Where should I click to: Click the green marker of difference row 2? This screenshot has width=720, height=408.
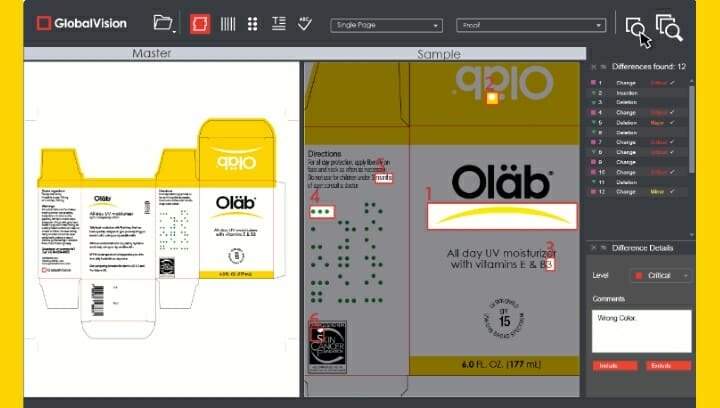(593, 93)
